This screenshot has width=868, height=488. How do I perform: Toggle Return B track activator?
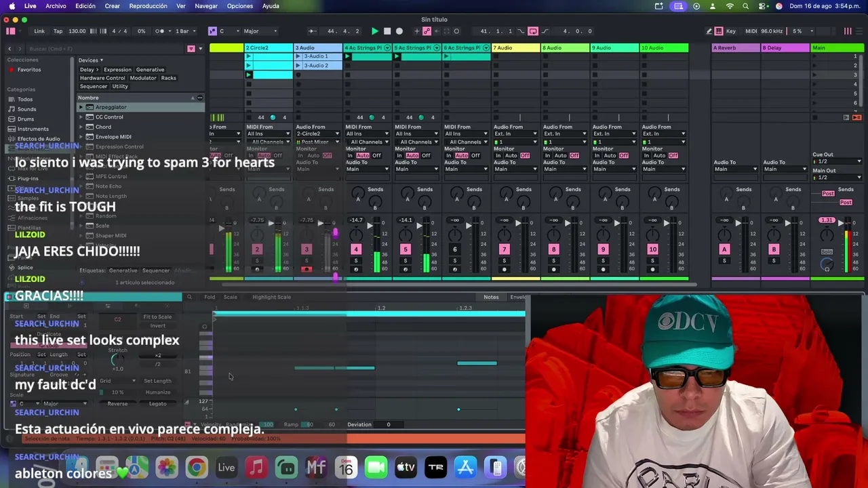[773, 249]
